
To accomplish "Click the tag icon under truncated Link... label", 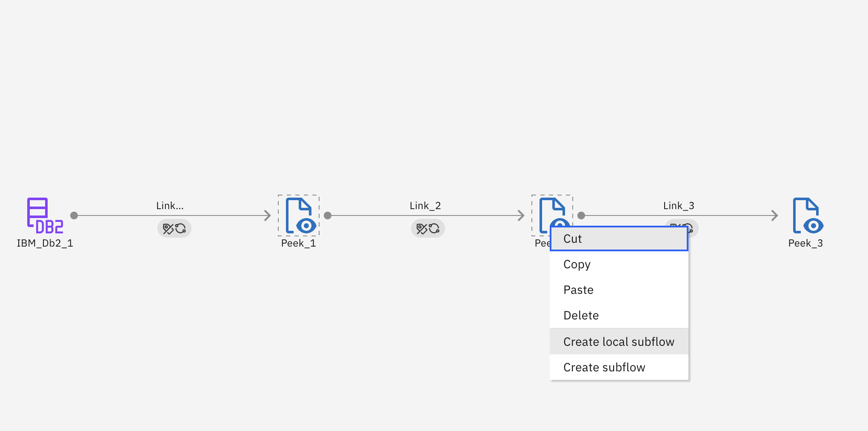I will [x=168, y=229].
